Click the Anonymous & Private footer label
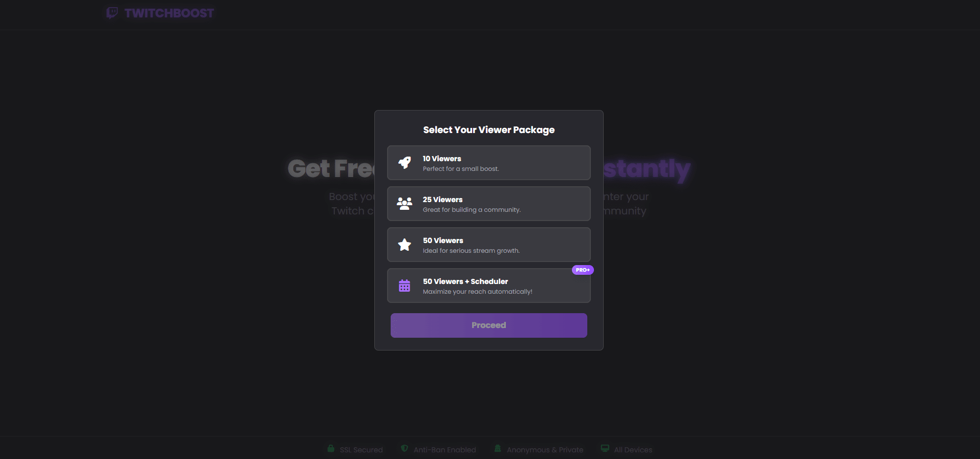 click(x=545, y=449)
